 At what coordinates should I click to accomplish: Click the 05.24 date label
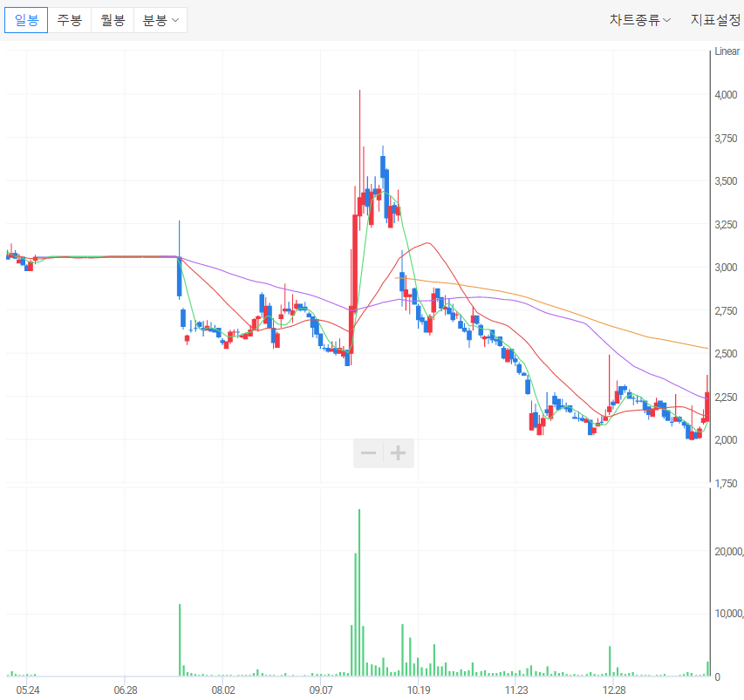(28, 690)
